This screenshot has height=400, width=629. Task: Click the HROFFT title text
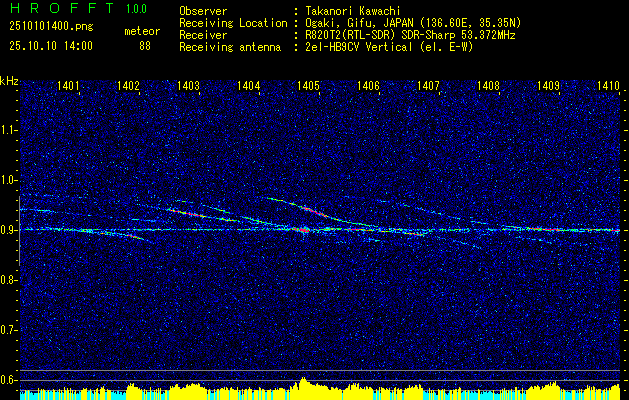tap(62, 8)
